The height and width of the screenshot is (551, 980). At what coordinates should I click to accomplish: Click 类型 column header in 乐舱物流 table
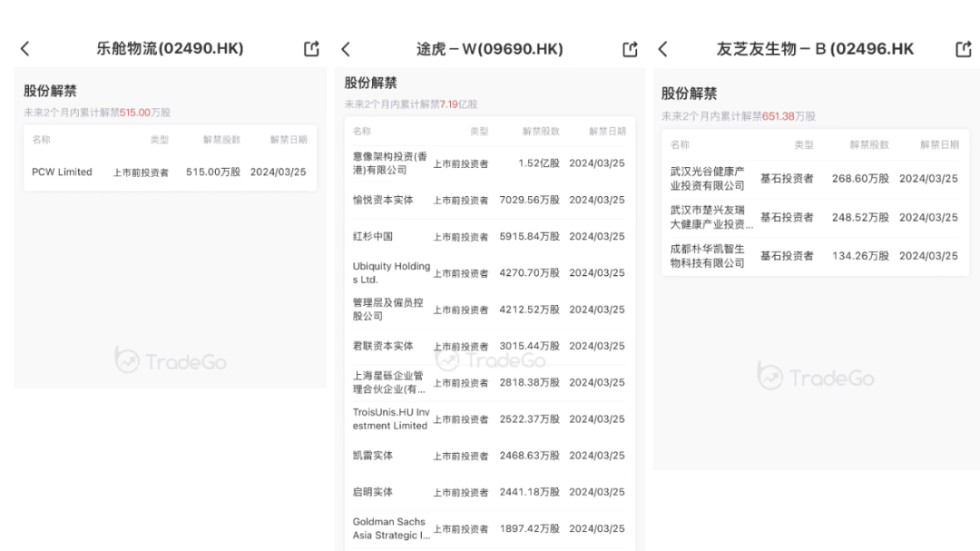tap(160, 140)
